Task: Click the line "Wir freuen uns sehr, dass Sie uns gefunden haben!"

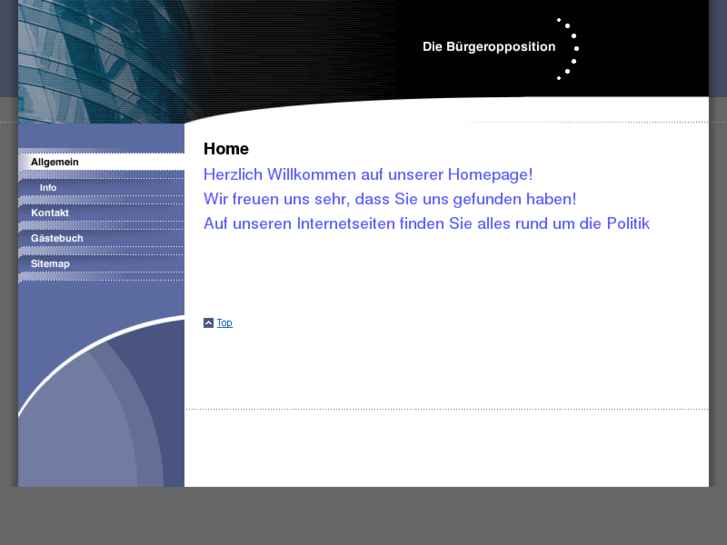Action: [390, 199]
